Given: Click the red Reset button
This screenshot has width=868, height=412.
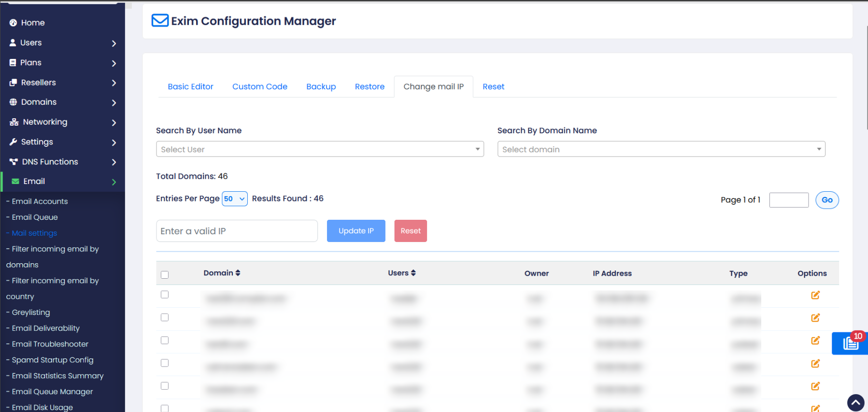Looking at the screenshot, I should (410, 231).
